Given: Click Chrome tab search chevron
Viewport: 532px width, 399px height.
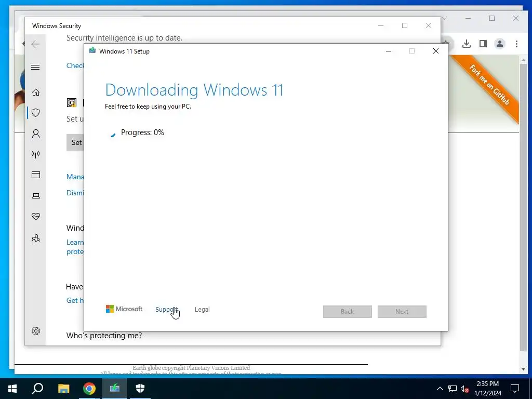Looking at the screenshot, I should click(445, 18).
